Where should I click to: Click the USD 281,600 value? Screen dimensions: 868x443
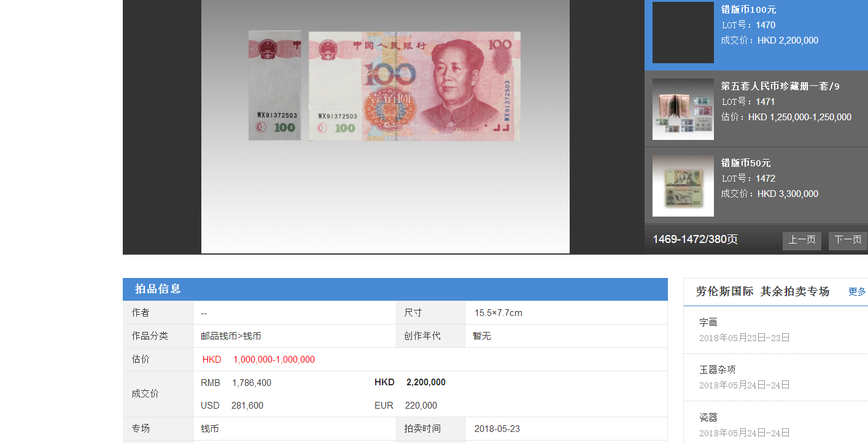(232, 406)
